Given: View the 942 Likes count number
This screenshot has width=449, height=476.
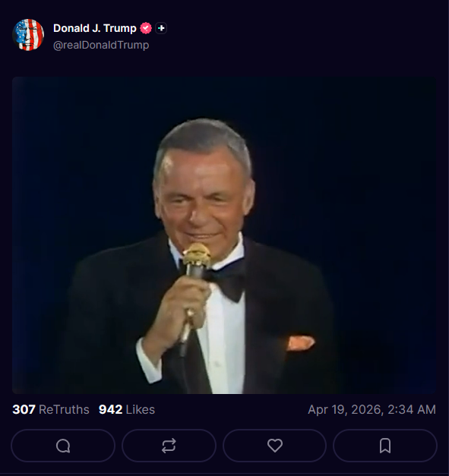Looking at the screenshot, I should 111,409.
